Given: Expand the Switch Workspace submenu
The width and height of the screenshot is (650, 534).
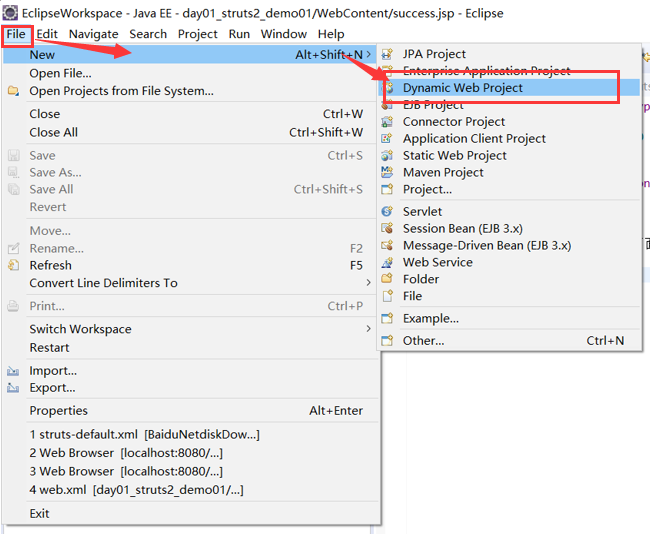Looking at the screenshot, I should point(369,329).
